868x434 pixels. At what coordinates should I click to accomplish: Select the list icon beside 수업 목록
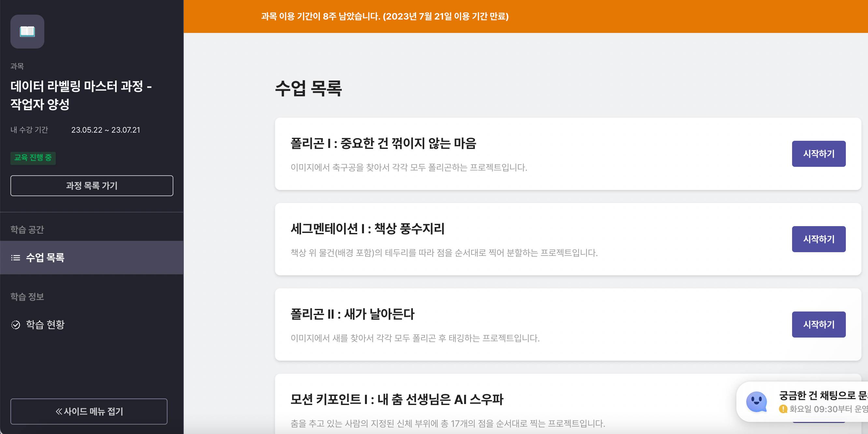tap(15, 258)
